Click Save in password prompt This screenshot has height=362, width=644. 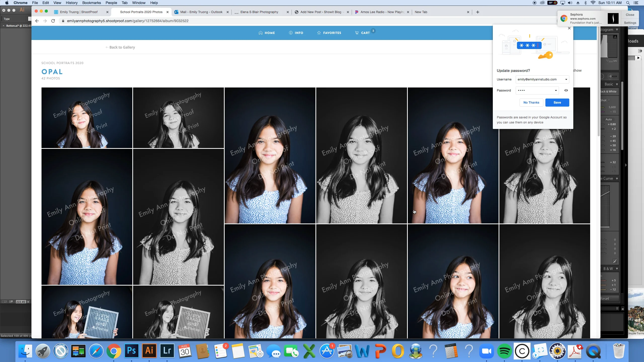(x=557, y=103)
